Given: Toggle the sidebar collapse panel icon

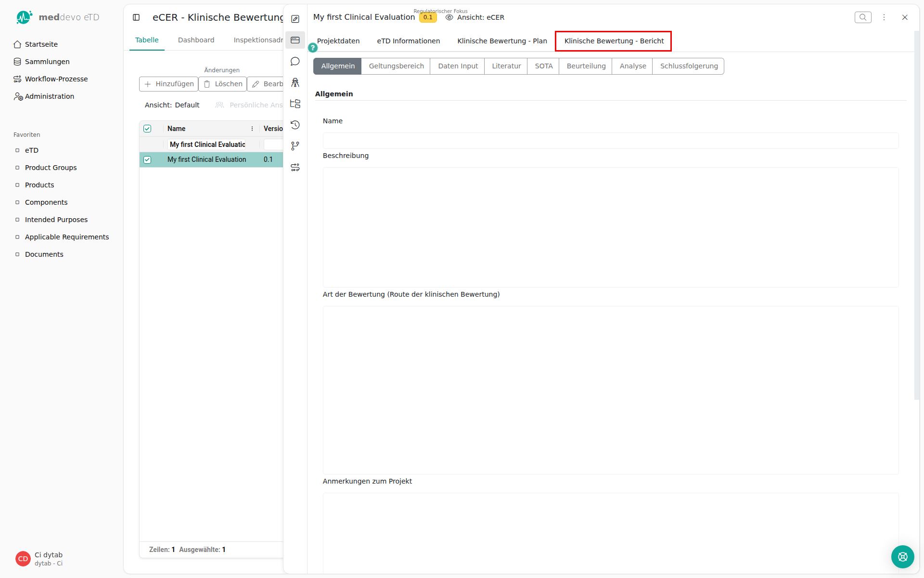Looking at the screenshot, I should (x=136, y=17).
